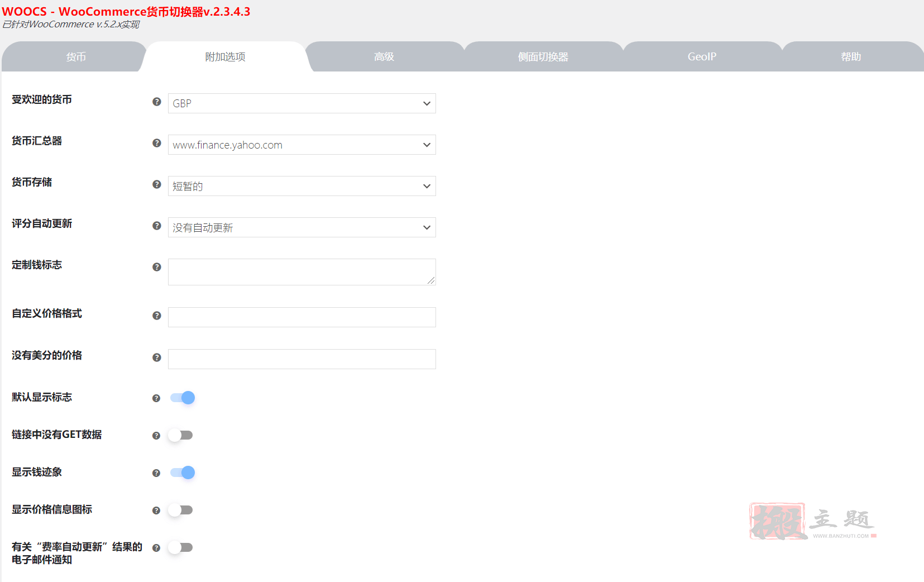Focus the 定制钱标志 text area
Image resolution: width=924 pixels, height=582 pixels.
(302, 272)
